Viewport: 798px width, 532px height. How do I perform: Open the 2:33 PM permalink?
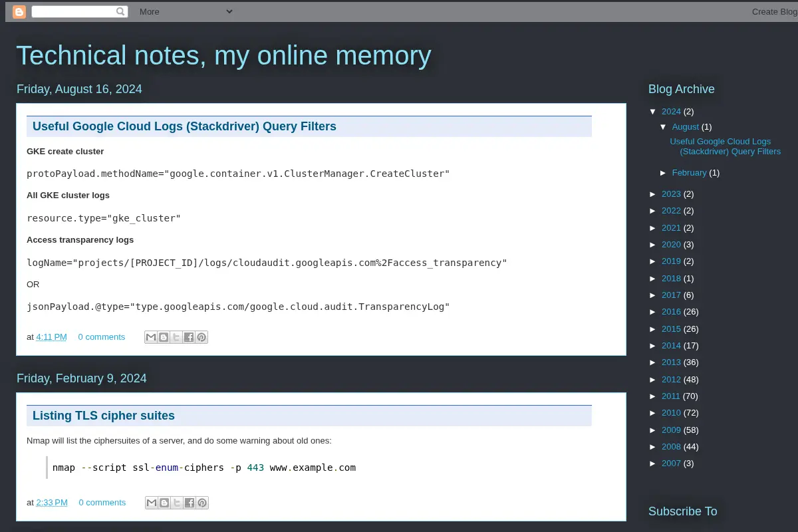[52, 503]
